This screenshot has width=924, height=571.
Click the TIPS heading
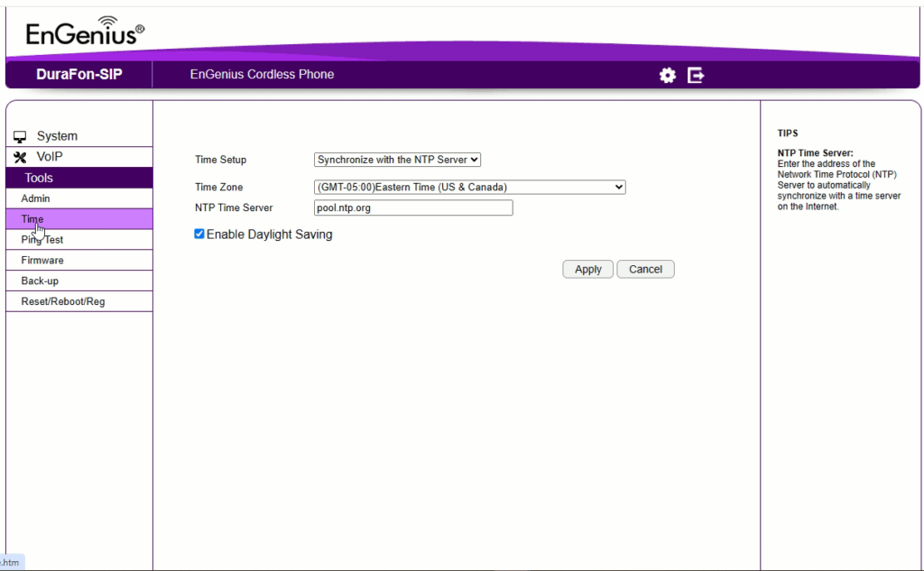[x=787, y=134]
